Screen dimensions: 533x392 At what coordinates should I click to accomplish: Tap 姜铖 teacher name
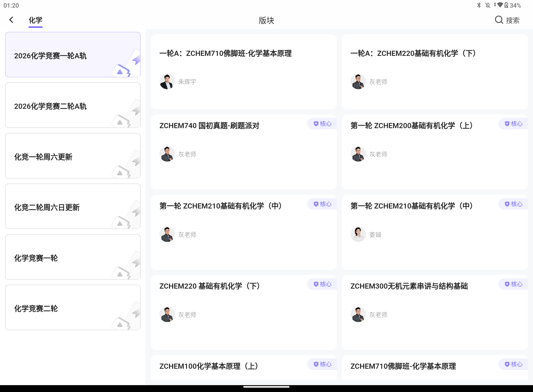click(x=376, y=235)
